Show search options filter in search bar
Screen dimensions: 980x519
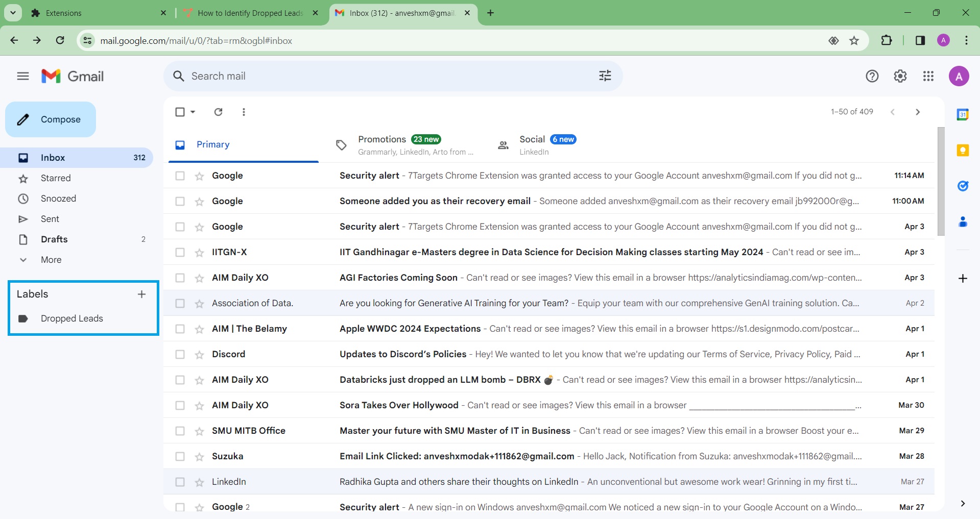click(605, 76)
